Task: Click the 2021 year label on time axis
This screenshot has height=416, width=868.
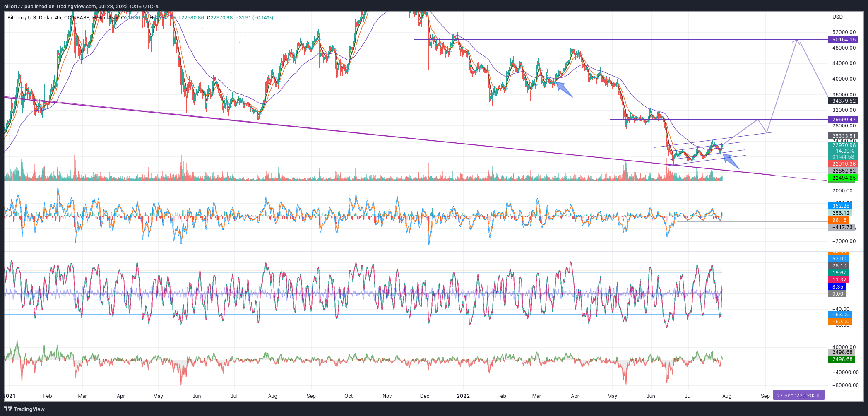Action: tap(10, 396)
